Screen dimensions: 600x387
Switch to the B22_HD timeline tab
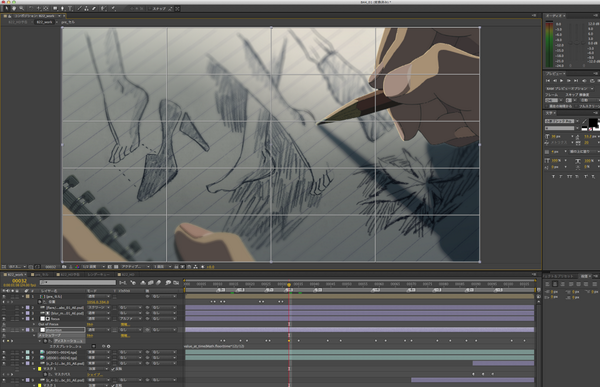click(x=128, y=275)
